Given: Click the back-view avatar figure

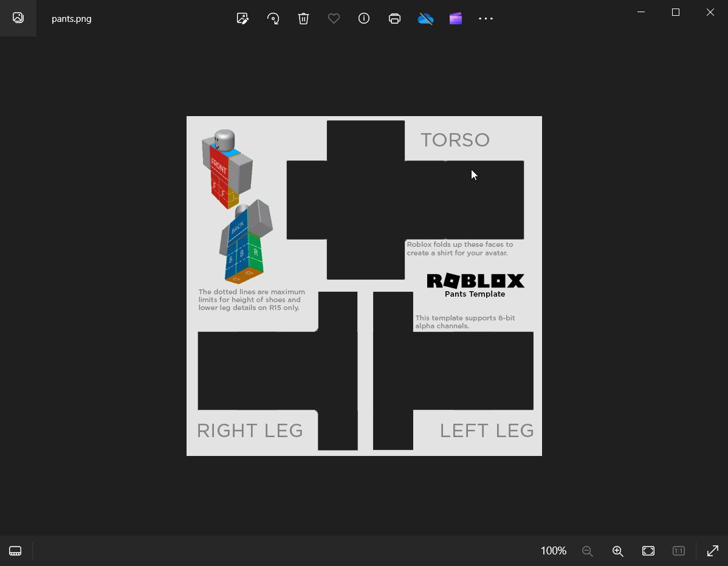Looking at the screenshot, I should point(246,241).
